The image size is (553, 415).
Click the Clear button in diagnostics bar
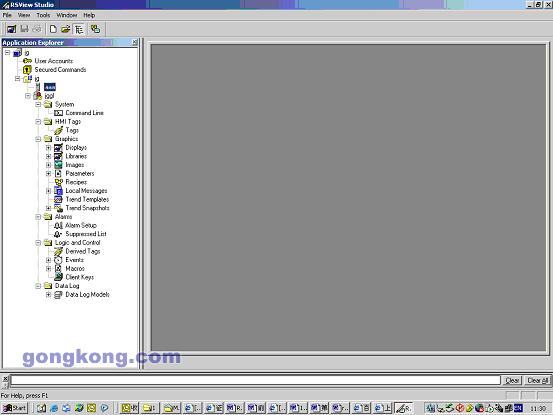click(512, 380)
